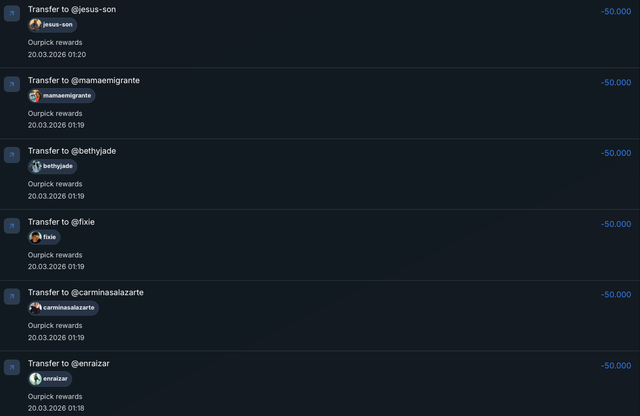Open jesus-son profile avatar chip
Viewport: 640px width, 416px height.
point(52,24)
